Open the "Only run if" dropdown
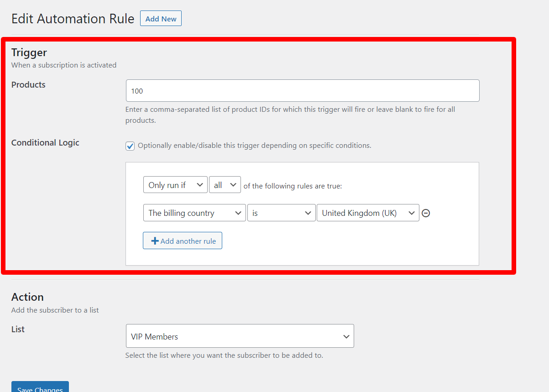Image resolution: width=549 pixels, height=392 pixels. point(175,184)
